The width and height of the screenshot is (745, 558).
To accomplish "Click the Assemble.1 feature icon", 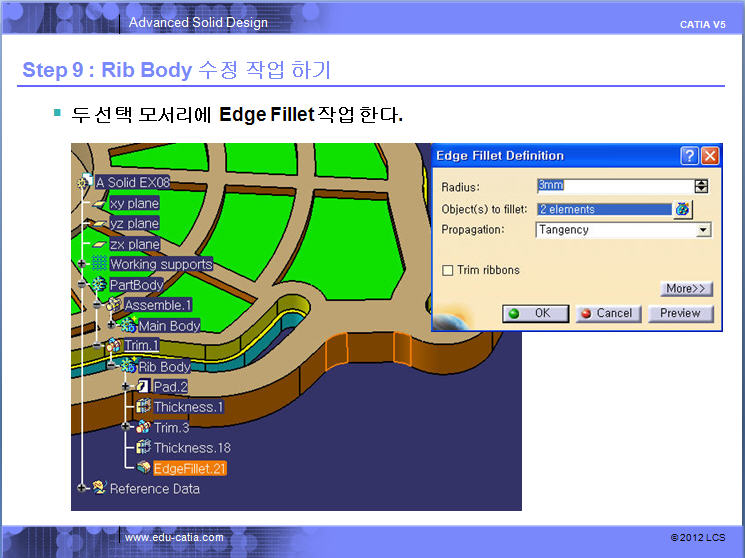I will click(115, 304).
